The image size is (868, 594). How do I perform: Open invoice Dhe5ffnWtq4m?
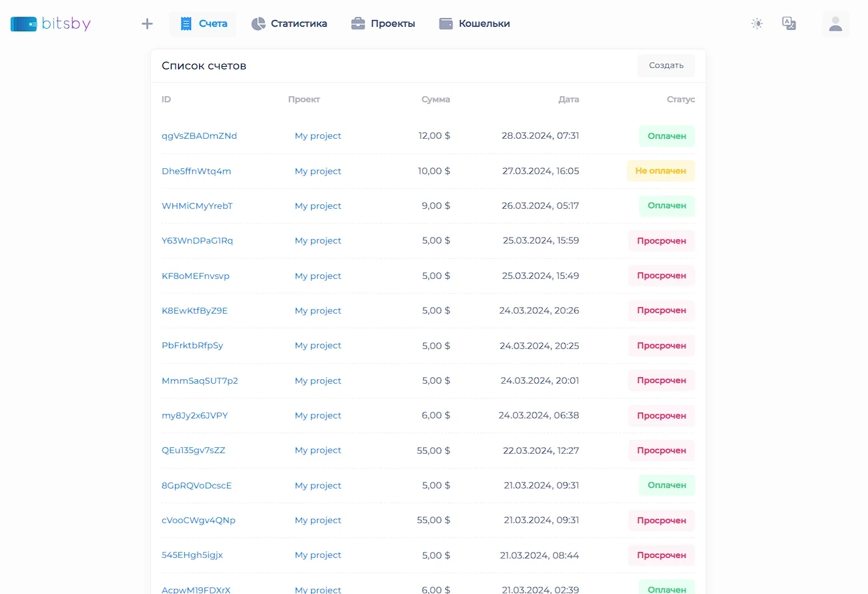(196, 171)
